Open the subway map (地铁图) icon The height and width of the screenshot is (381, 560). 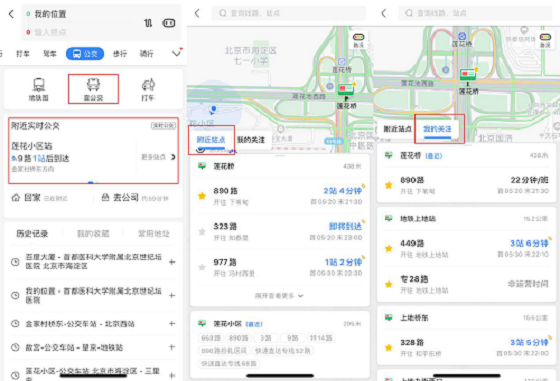point(39,85)
